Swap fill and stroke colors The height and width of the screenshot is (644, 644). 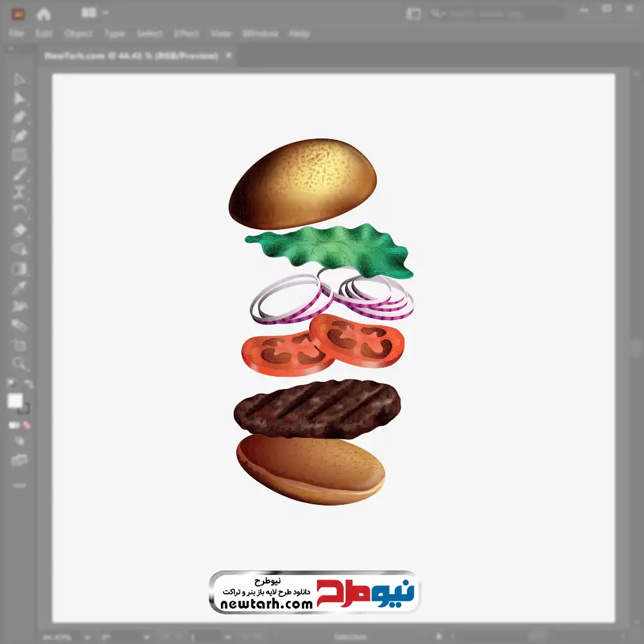(28, 384)
